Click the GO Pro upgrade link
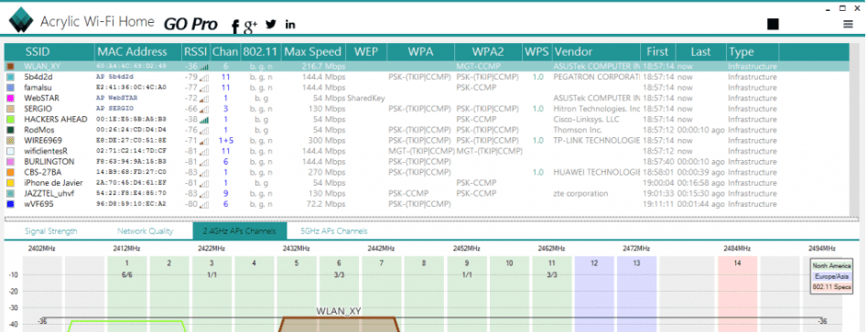 coord(190,25)
